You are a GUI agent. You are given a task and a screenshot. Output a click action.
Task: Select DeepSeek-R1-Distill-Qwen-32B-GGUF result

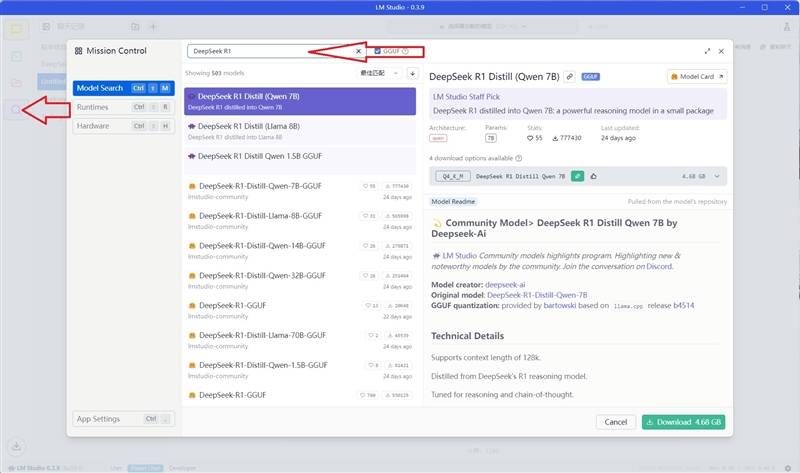(x=300, y=281)
